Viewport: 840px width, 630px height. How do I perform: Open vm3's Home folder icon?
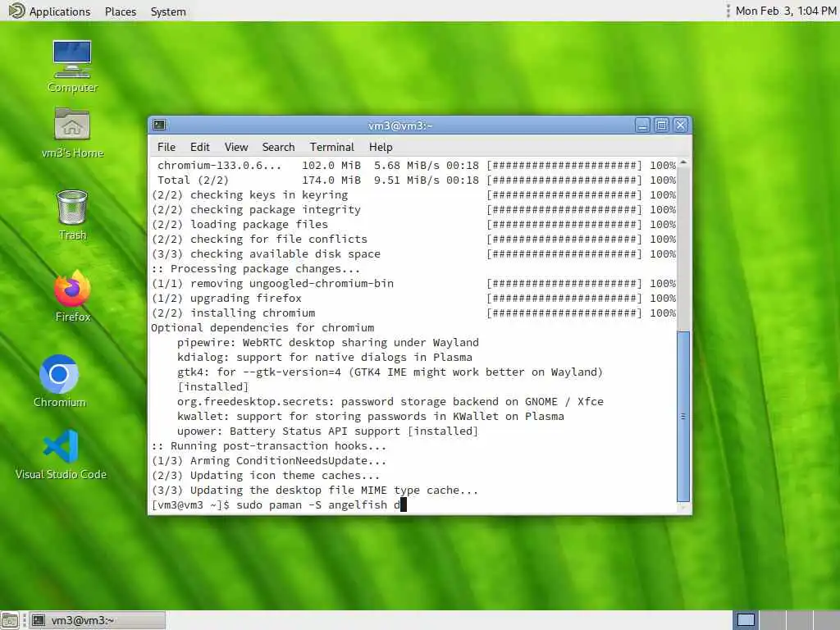click(x=72, y=132)
